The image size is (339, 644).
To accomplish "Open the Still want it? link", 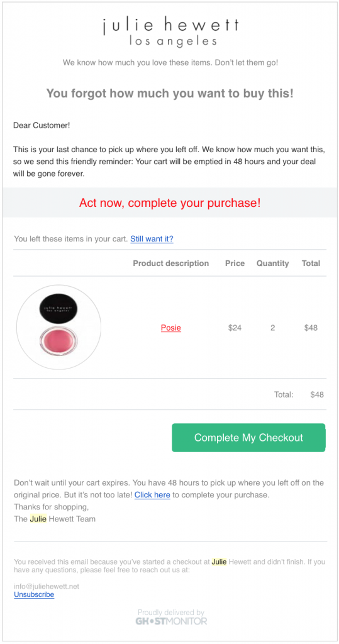I will point(152,238).
